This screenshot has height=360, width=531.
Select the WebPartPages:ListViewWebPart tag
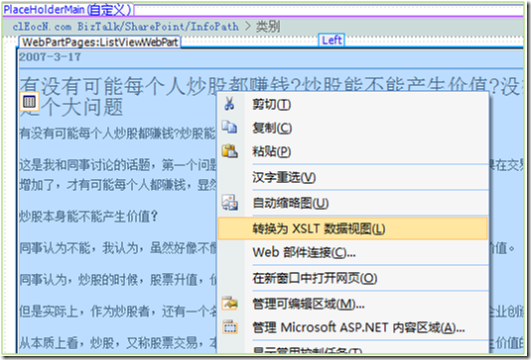(x=100, y=42)
